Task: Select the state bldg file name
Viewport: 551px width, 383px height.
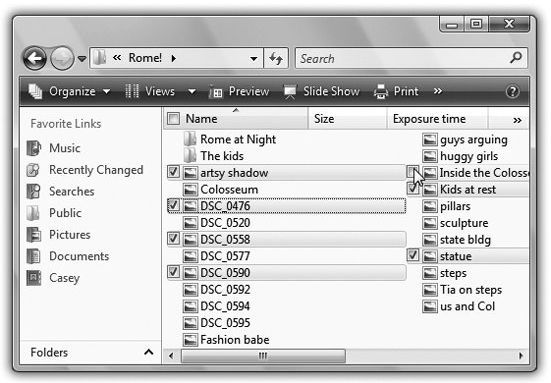Action: [x=465, y=240]
